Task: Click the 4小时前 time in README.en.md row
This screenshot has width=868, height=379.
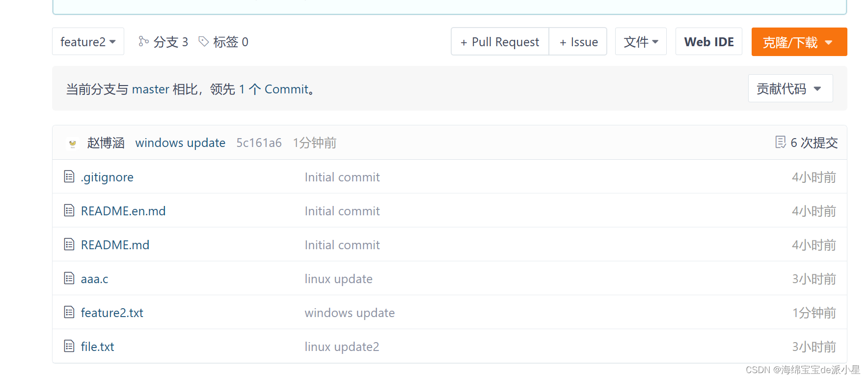Action: coord(814,211)
